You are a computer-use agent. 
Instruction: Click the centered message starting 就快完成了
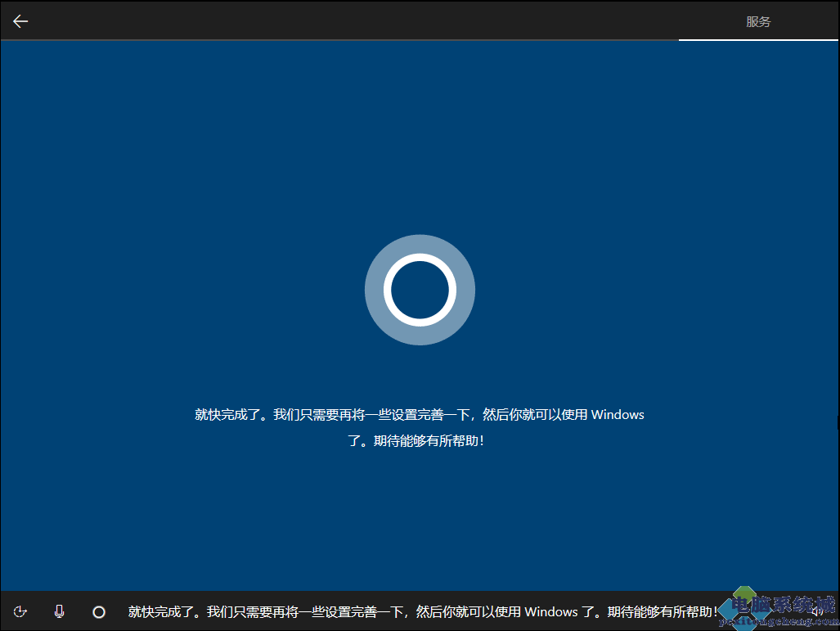pos(419,427)
